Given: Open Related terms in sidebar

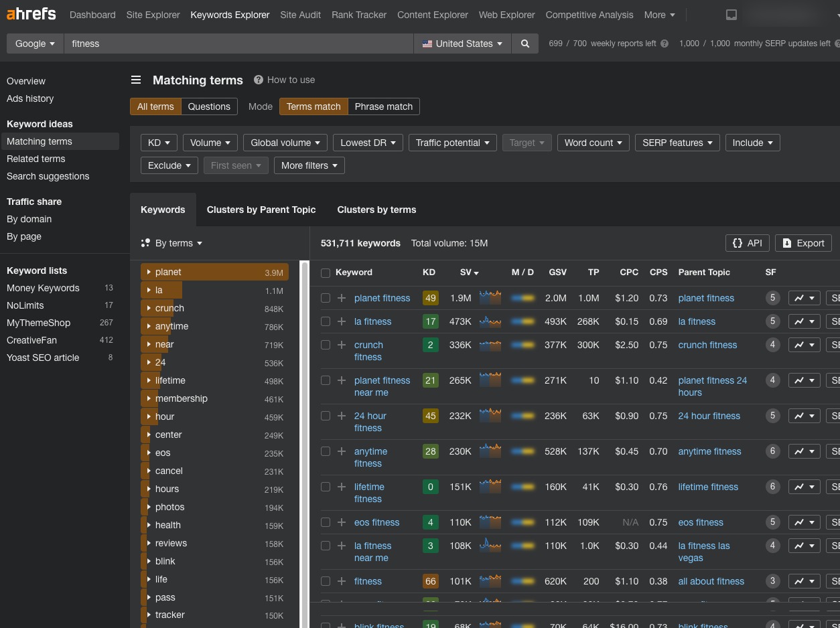Looking at the screenshot, I should coord(36,159).
